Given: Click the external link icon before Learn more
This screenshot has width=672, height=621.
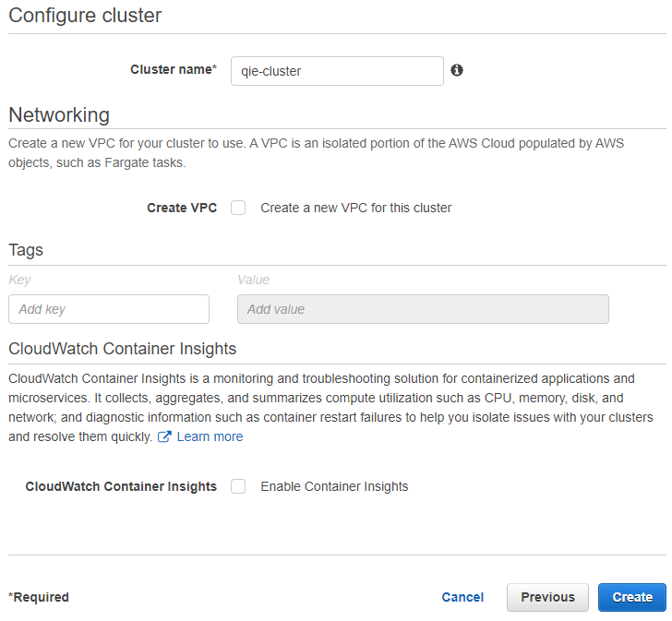Looking at the screenshot, I should [x=164, y=436].
